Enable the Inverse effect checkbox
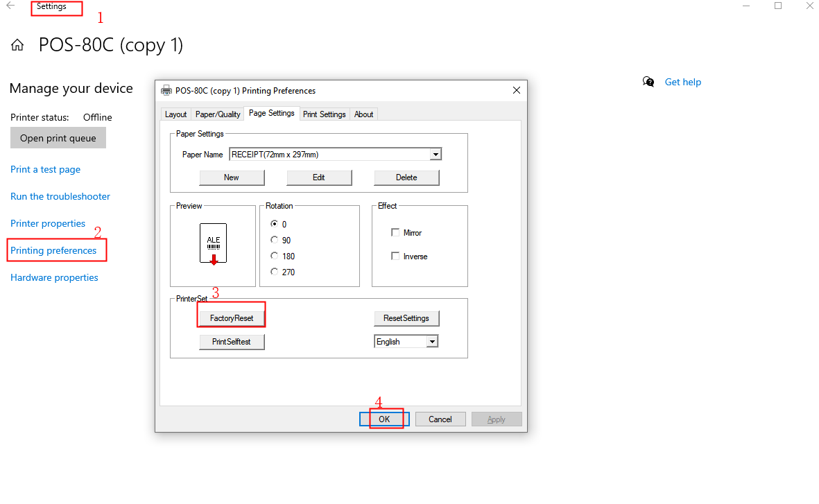Viewport: 819px width, 504px height. point(395,255)
